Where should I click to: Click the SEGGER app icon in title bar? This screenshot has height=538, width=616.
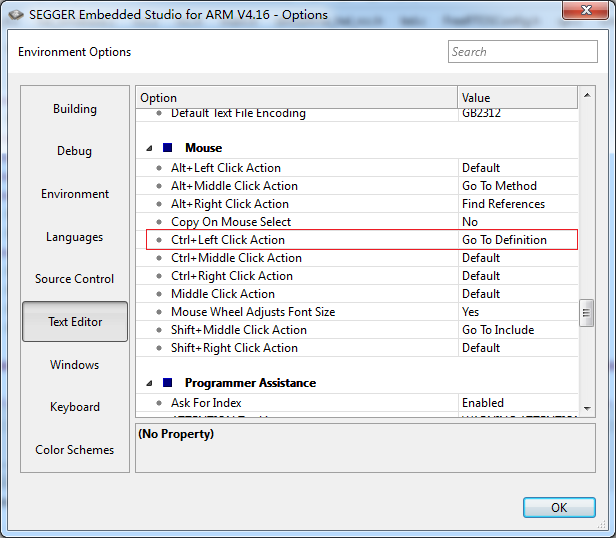[x=16, y=15]
